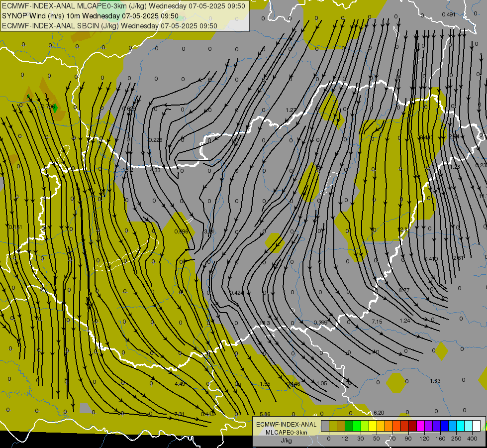Click the map value 0.424
487x448 pixels.
point(237,293)
